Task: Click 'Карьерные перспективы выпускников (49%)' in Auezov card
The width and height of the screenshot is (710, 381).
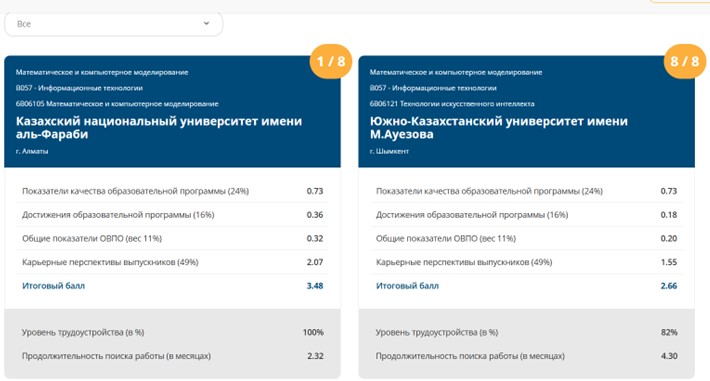Action: coord(464,262)
